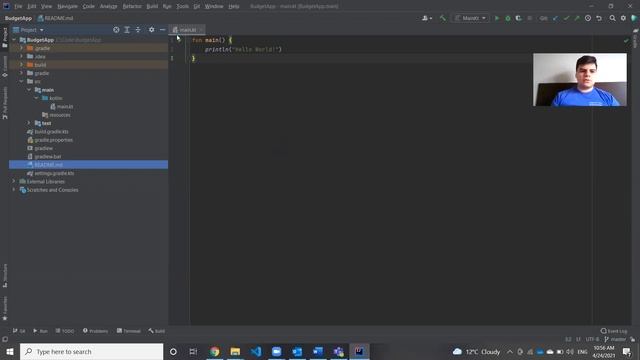Click the Task View taskbar icon
The height and width of the screenshot is (360, 640).
coord(193,351)
